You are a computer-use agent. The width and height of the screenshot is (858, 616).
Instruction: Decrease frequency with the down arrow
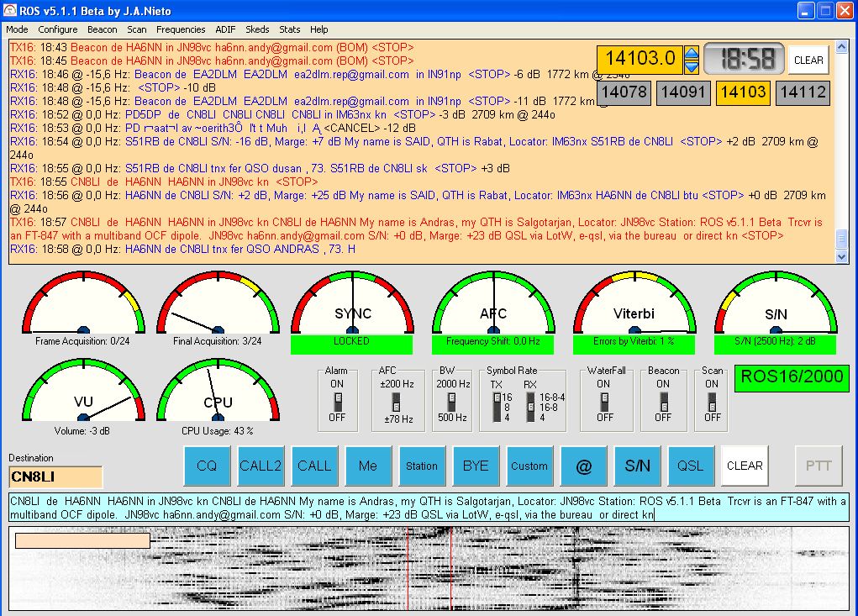coord(692,66)
